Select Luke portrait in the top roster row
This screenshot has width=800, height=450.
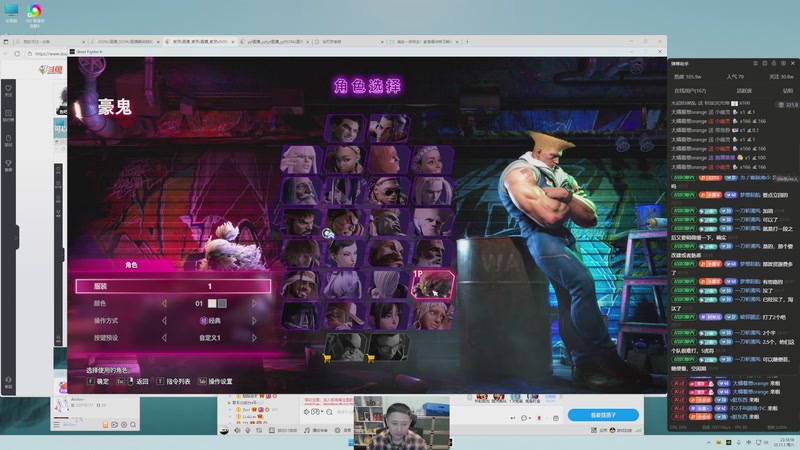point(345,128)
